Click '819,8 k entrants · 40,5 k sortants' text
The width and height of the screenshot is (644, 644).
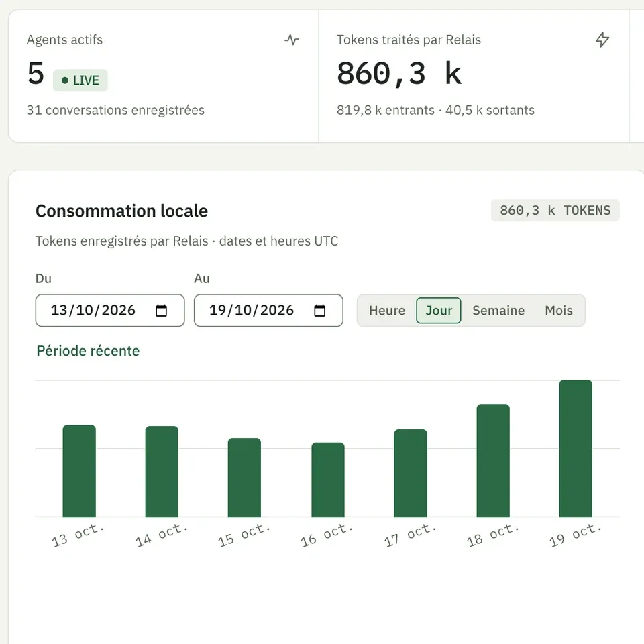click(x=435, y=110)
